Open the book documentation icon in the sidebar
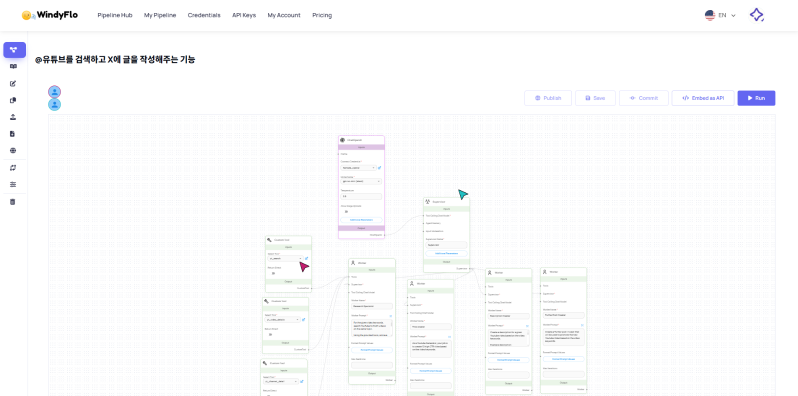This screenshot has height=396, width=798. 13,66
